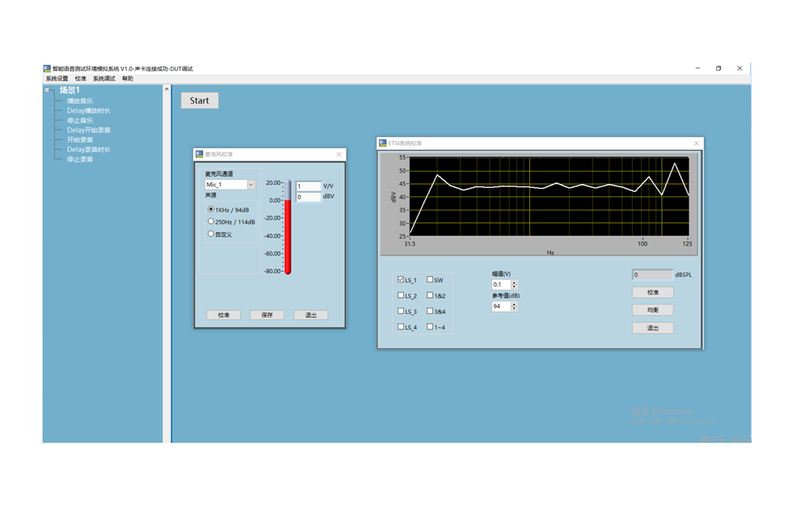Enable the SW checkbox
793x532 pixels.
[430, 280]
